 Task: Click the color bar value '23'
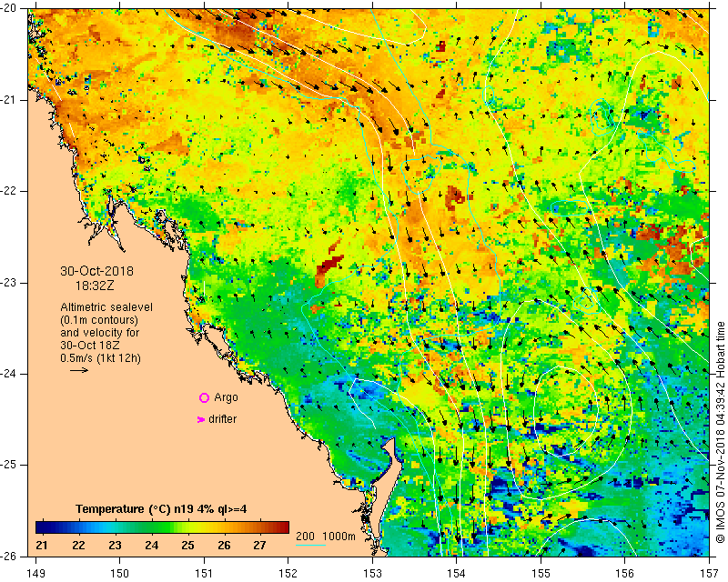[x=115, y=545]
